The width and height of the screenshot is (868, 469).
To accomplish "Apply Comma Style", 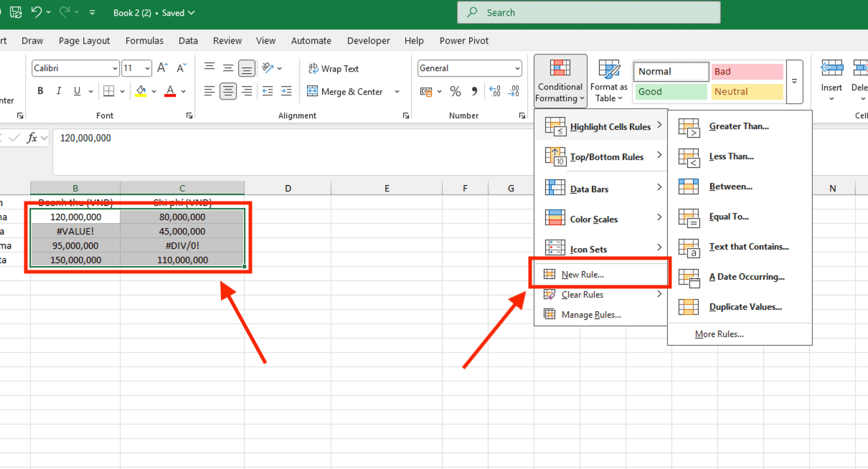I will pos(474,92).
